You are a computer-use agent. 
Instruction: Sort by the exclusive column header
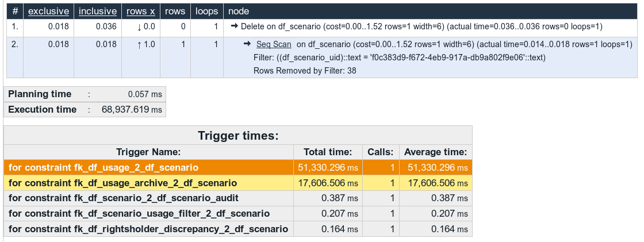(48, 11)
